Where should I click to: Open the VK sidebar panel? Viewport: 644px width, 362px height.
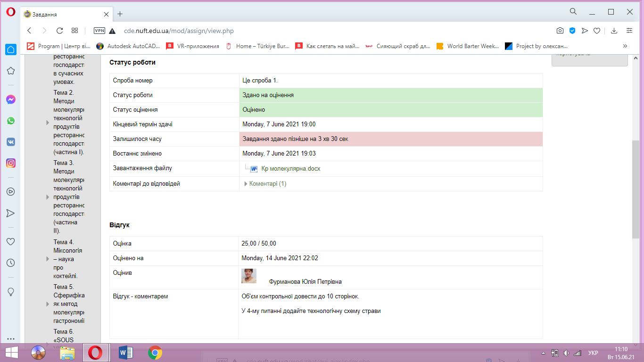[11, 142]
